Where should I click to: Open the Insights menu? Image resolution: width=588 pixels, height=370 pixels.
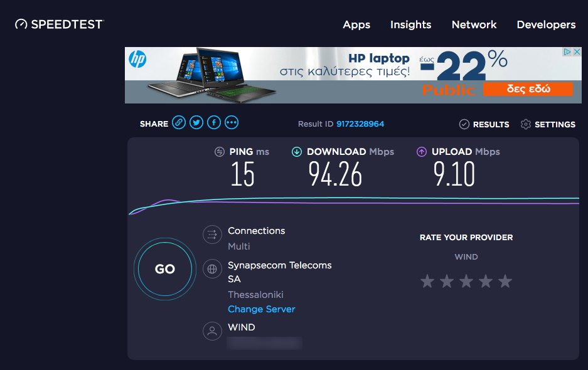click(410, 25)
